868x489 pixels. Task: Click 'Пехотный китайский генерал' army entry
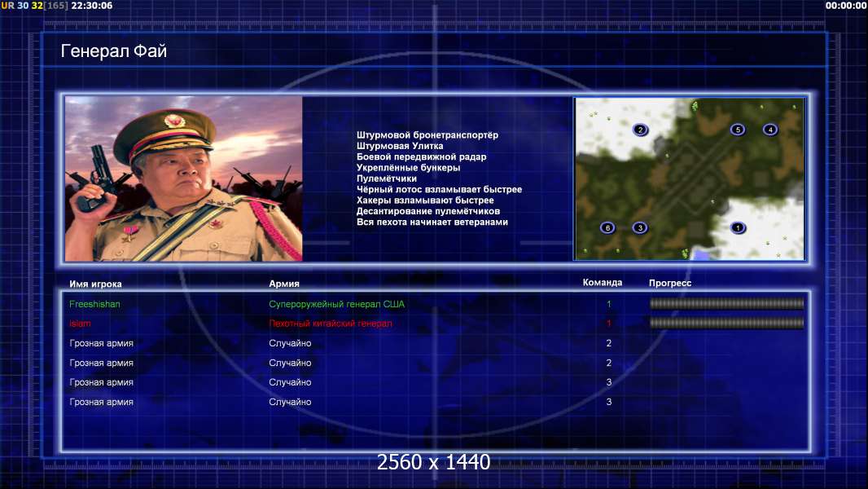(x=331, y=324)
